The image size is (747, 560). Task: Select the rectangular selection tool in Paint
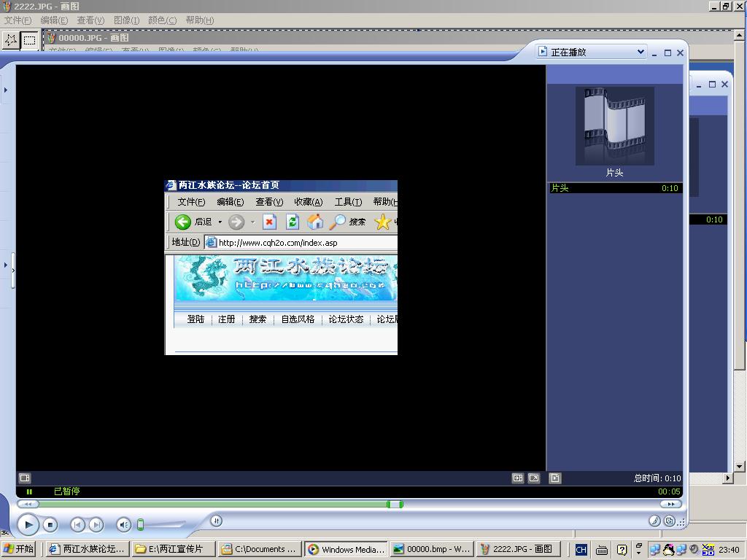[29, 40]
